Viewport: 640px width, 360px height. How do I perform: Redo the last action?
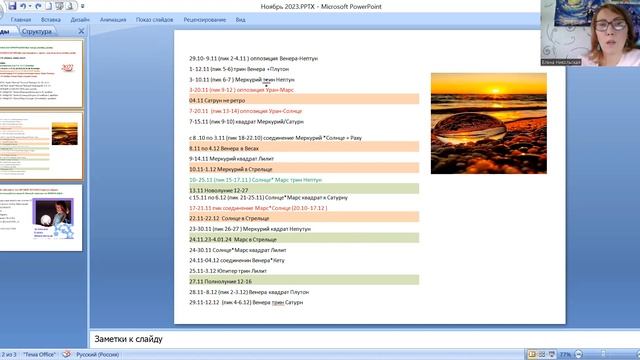point(38,6)
